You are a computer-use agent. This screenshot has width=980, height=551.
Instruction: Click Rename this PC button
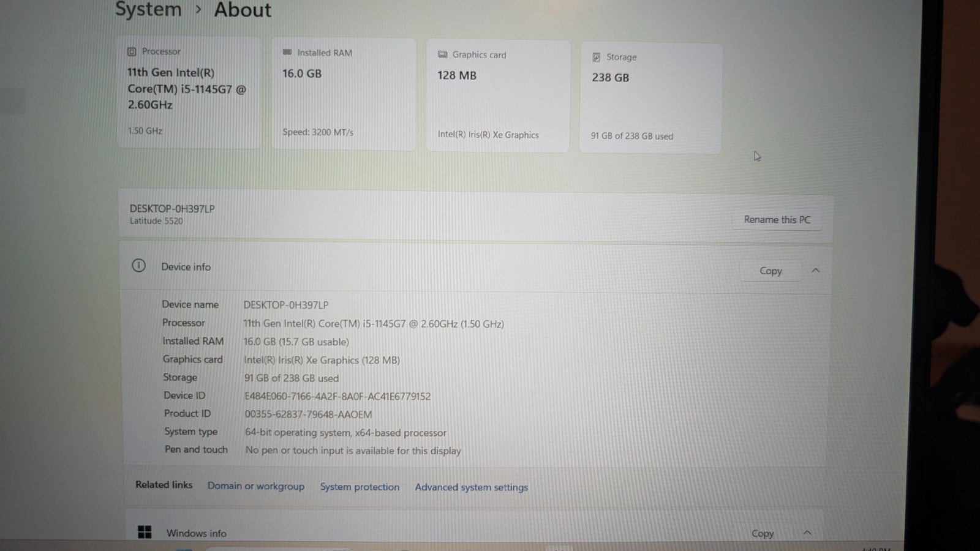[777, 219]
